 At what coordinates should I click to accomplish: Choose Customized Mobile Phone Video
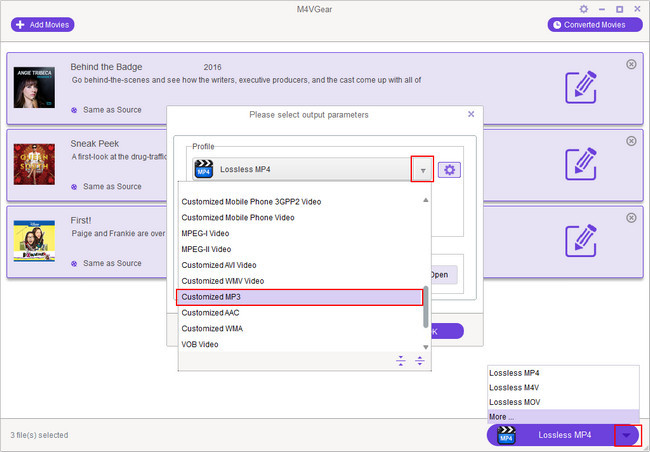click(x=301, y=218)
